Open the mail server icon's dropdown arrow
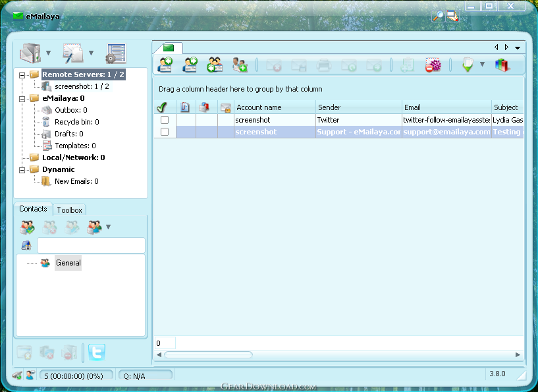 click(x=48, y=53)
